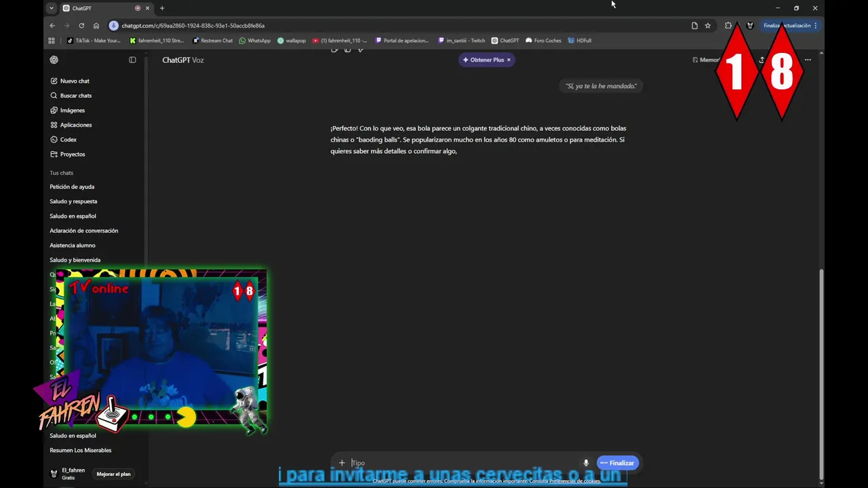Open the browser profile avatar
The image size is (868, 488).
click(750, 26)
